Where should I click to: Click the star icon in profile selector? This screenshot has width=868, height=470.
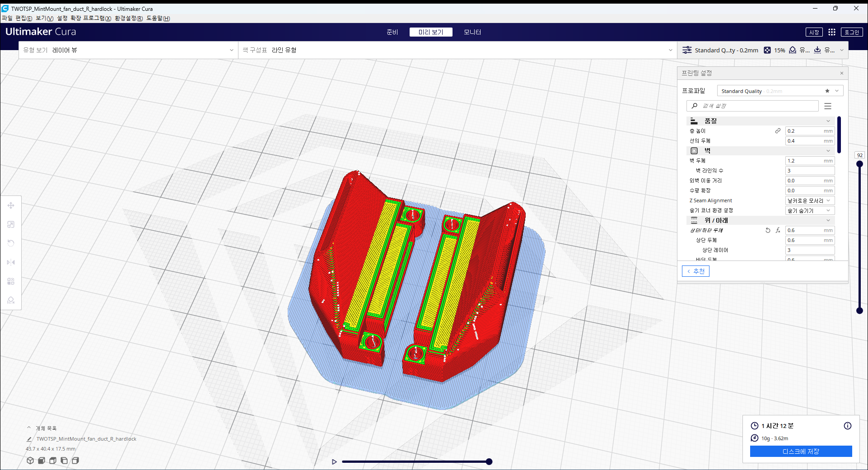click(x=827, y=91)
